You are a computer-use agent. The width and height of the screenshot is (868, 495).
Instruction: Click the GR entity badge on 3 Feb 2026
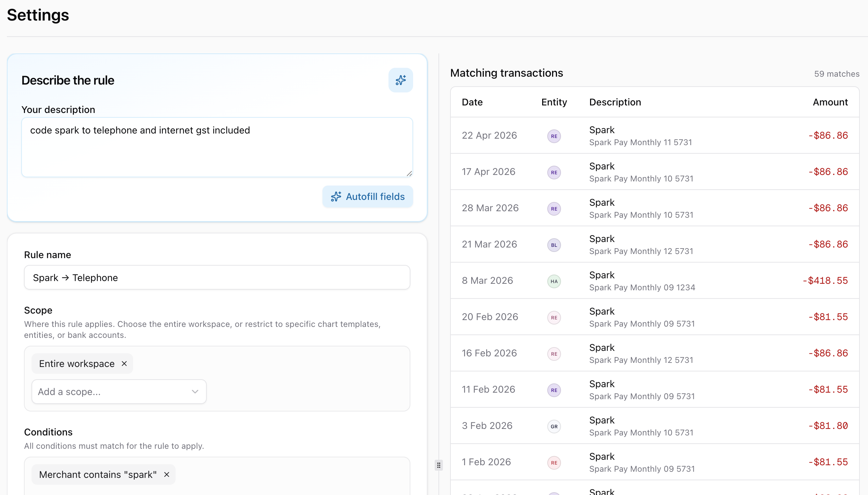point(554,427)
